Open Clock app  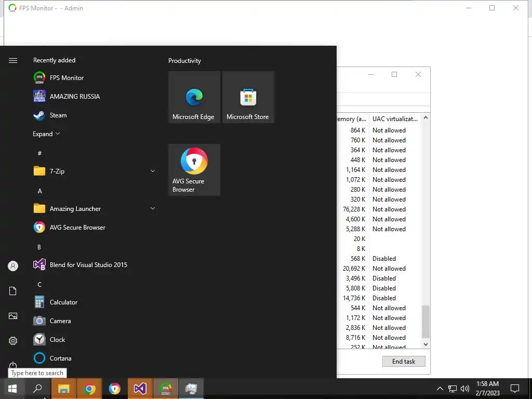coord(95,339)
